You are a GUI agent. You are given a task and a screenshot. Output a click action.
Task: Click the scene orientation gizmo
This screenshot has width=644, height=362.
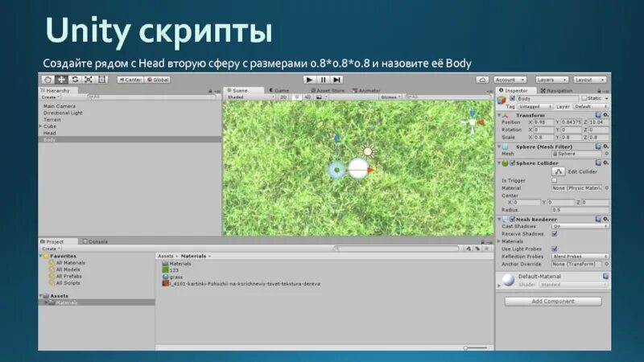tap(473, 121)
